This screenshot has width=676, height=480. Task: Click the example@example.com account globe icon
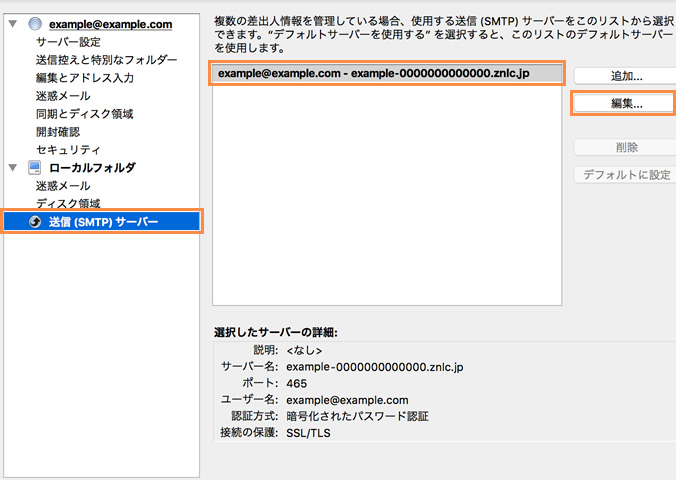click(x=35, y=24)
